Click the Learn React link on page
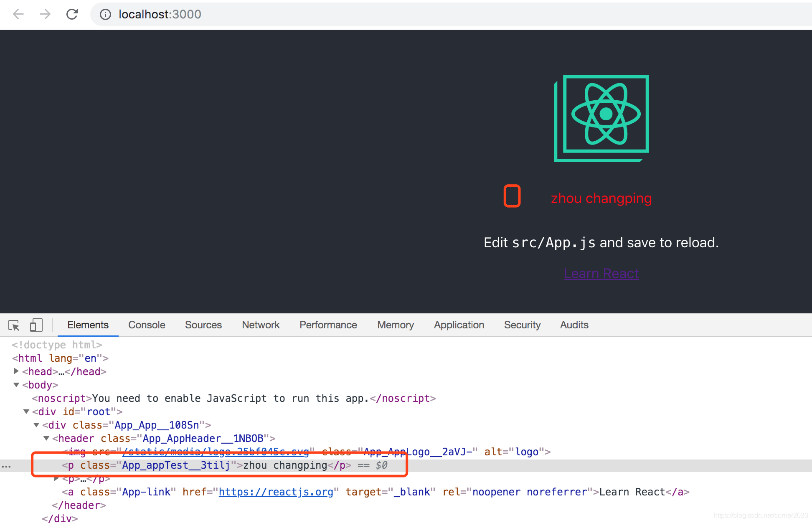The image size is (812, 523). click(x=601, y=274)
